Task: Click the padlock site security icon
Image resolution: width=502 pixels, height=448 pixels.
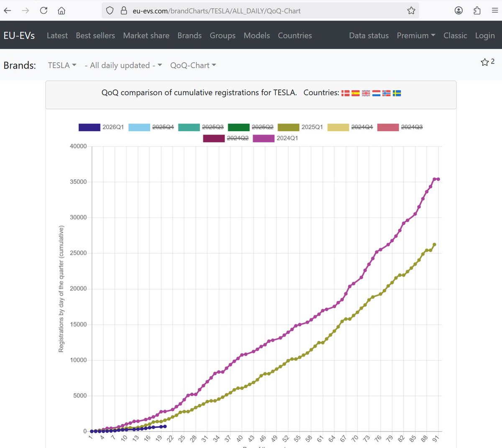Action: click(124, 10)
